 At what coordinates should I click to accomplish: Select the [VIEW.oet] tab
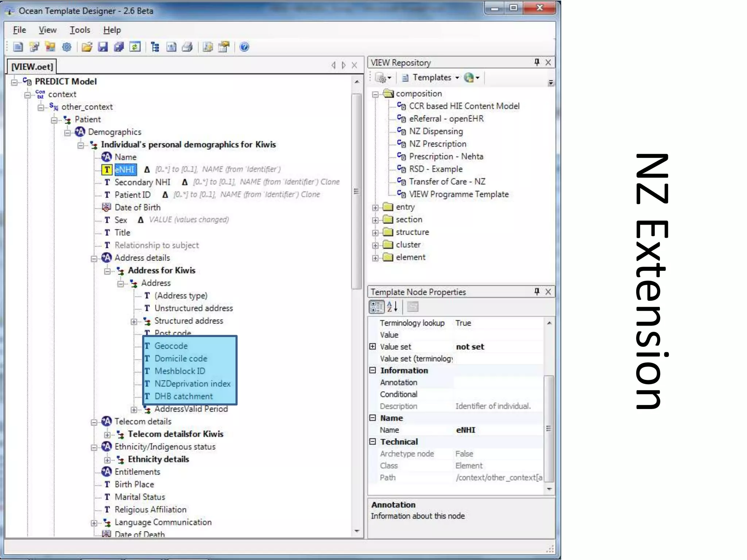point(32,67)
